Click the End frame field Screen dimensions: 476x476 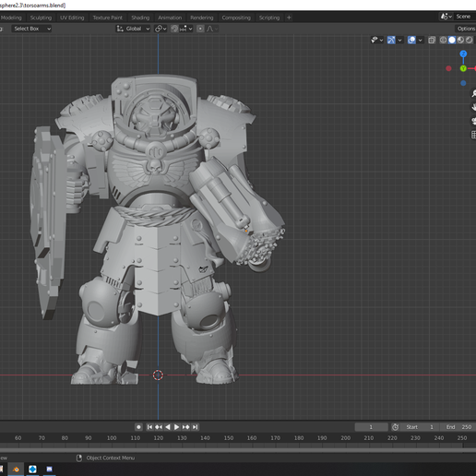pyautogui.click(x=458, y=427)
